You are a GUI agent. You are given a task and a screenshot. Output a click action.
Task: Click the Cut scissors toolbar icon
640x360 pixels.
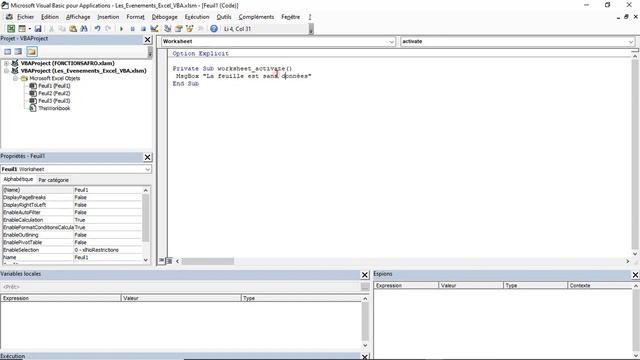click(51, 29)
